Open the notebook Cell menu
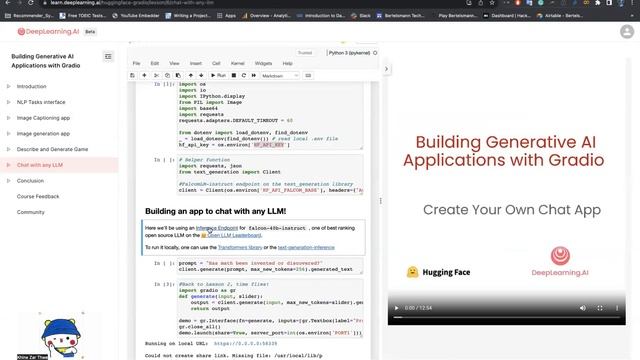 pos(216,63)
